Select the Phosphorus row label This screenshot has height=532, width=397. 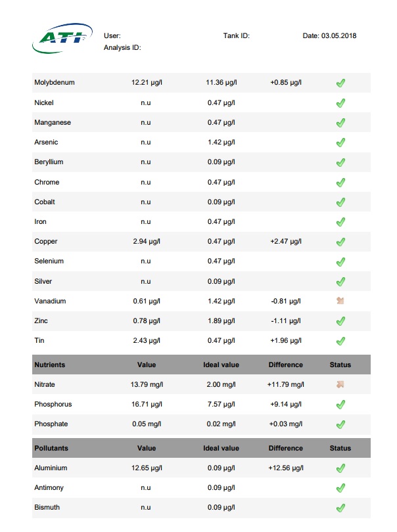coord(53,404)
